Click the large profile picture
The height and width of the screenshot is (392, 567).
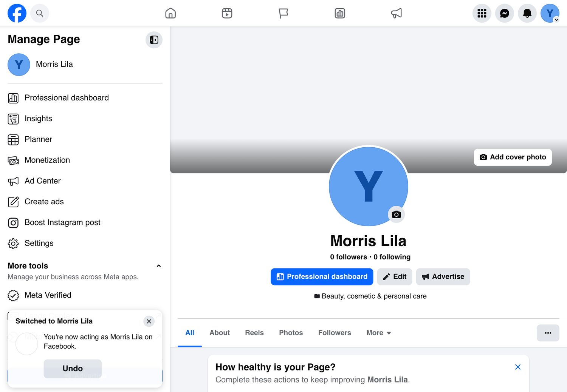tap(369, 187)
